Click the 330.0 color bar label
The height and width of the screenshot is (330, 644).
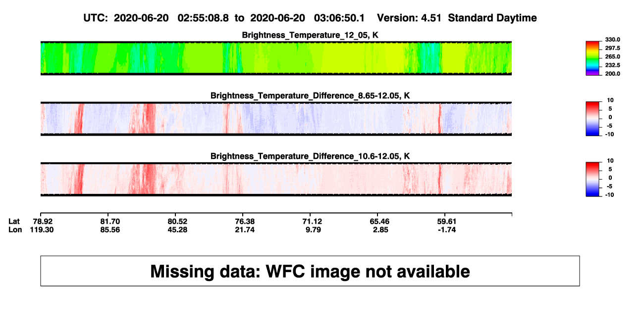click(614, 40)
